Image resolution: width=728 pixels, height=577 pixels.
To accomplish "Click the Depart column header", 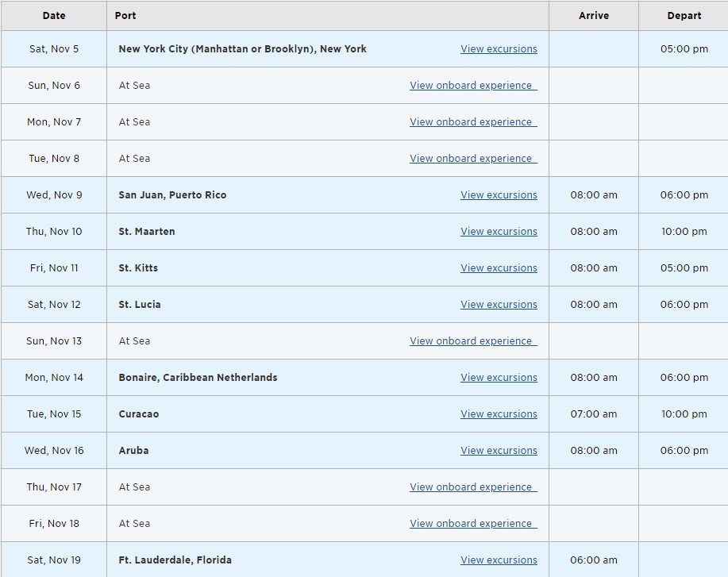I will point(684,15).
